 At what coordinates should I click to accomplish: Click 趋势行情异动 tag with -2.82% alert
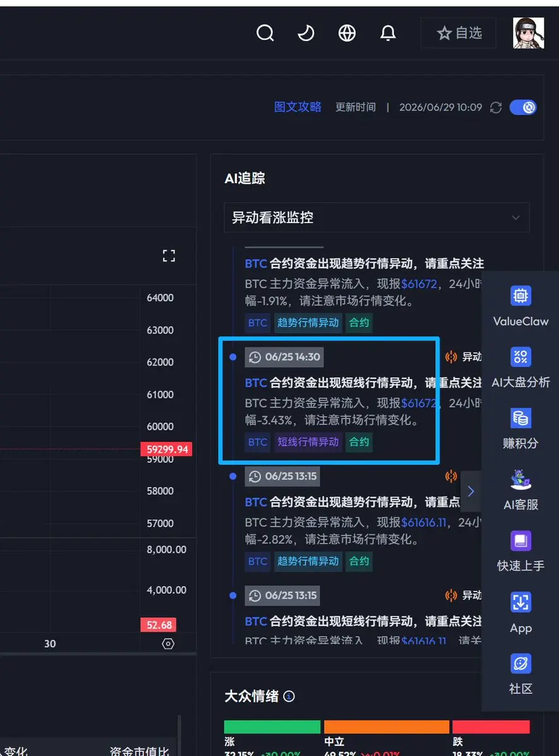pyautogui.click(x=308, y=561)
